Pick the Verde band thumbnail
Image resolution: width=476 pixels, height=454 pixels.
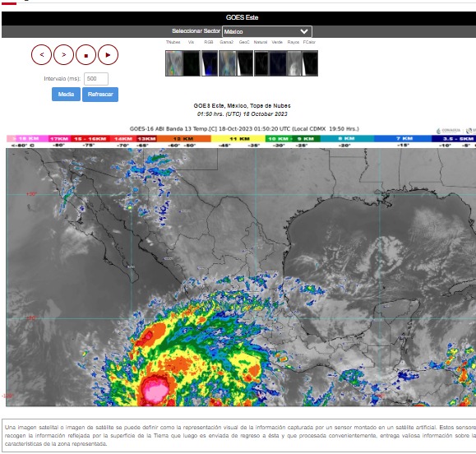(x=278, y=63)
